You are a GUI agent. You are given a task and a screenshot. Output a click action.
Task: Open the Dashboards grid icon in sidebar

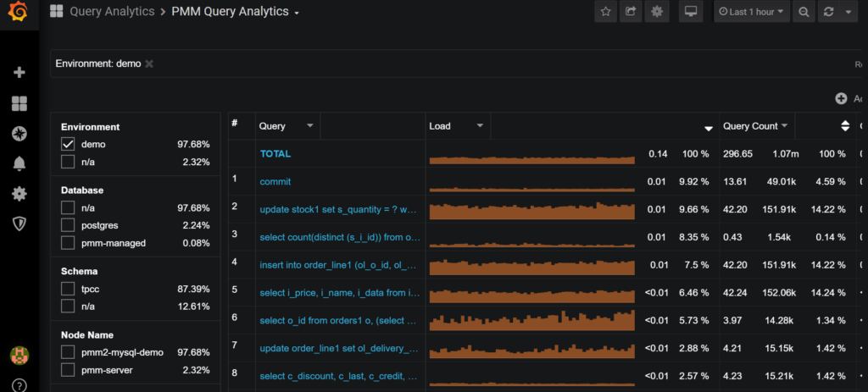coord(19,103)
